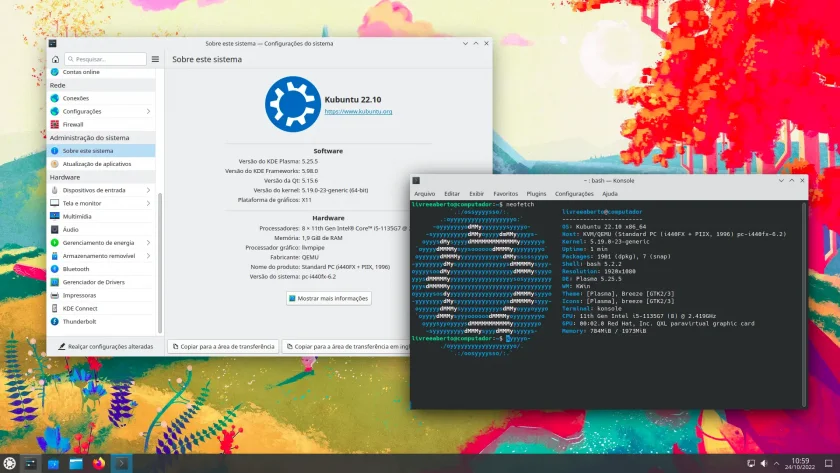Screen dimensions: 840x473
Task: Expand the Tela e monitor submenu
Action: pyautogui.click(x=148, y=204)
